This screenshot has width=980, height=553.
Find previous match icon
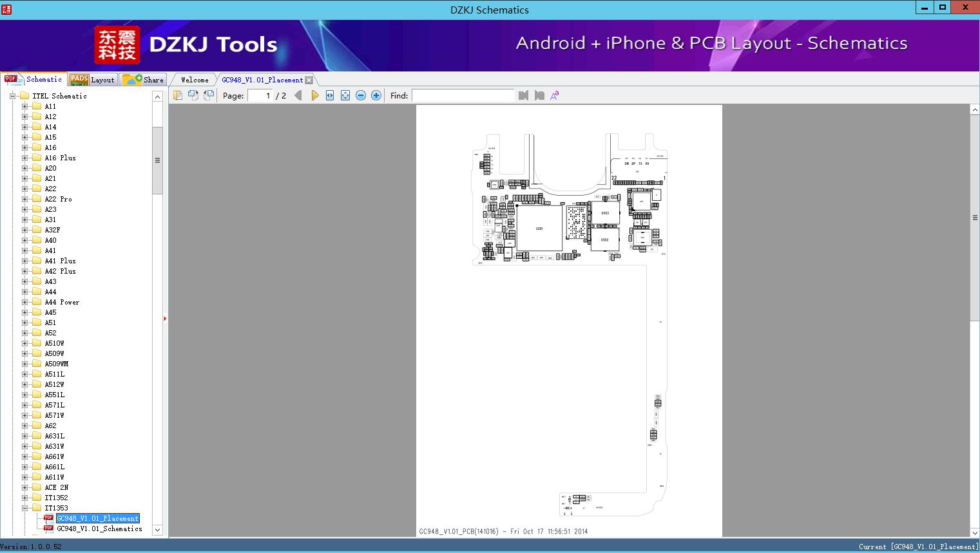tap(523, 95)
